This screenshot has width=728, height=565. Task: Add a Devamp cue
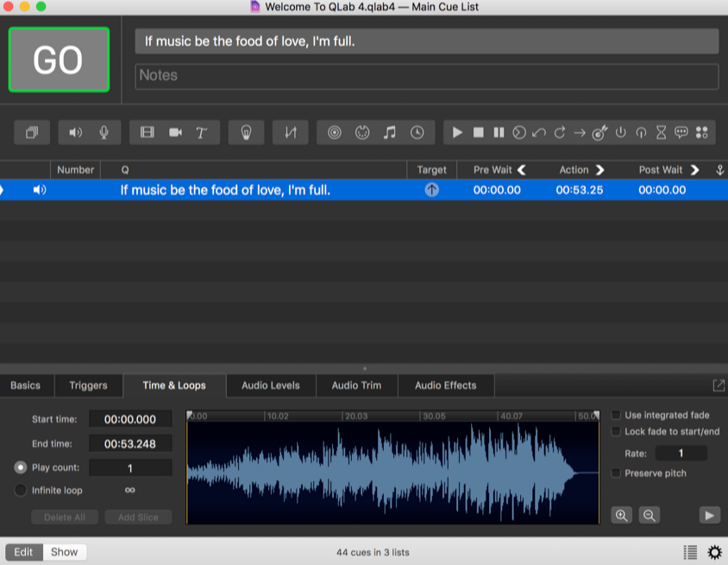560,133
